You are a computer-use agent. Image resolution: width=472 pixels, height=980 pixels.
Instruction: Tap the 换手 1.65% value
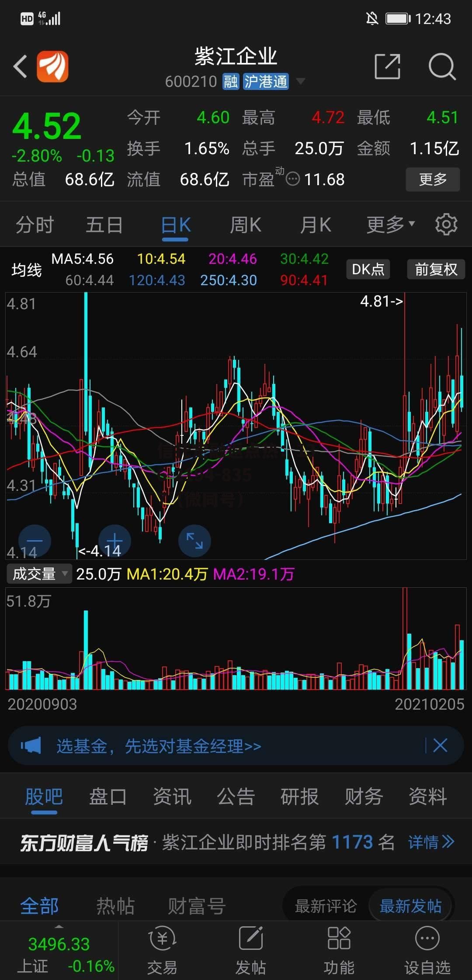[x=207, y=148]
